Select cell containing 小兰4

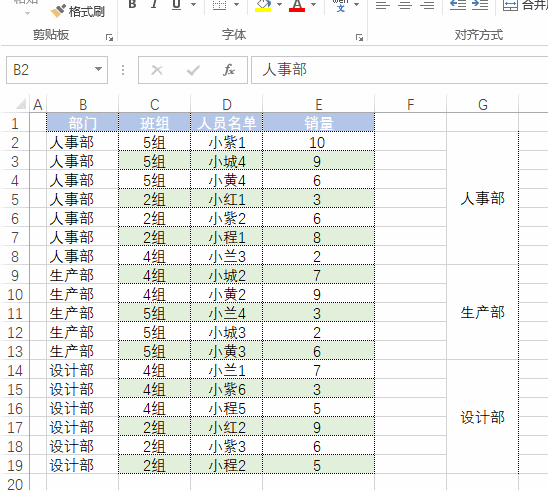coord(226,313)
